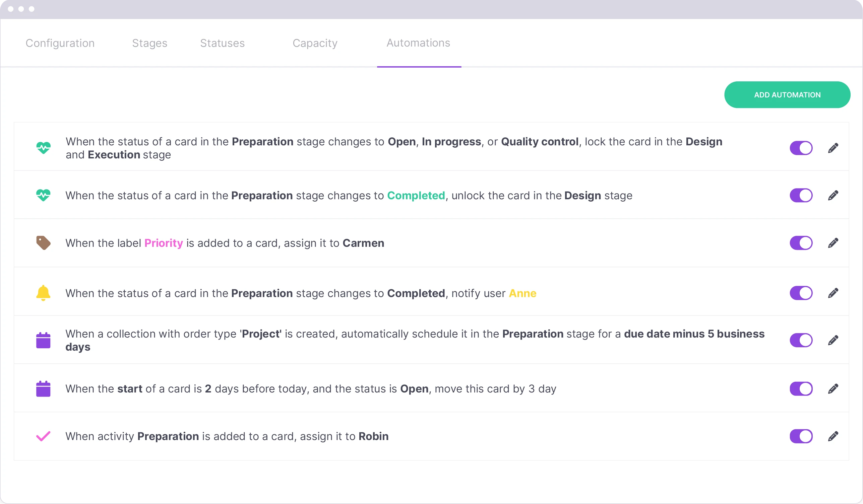Toggle the Project collection scheduling automation
Screen dimensions: 863x504
pyautogui.click(x=801, y=340)
